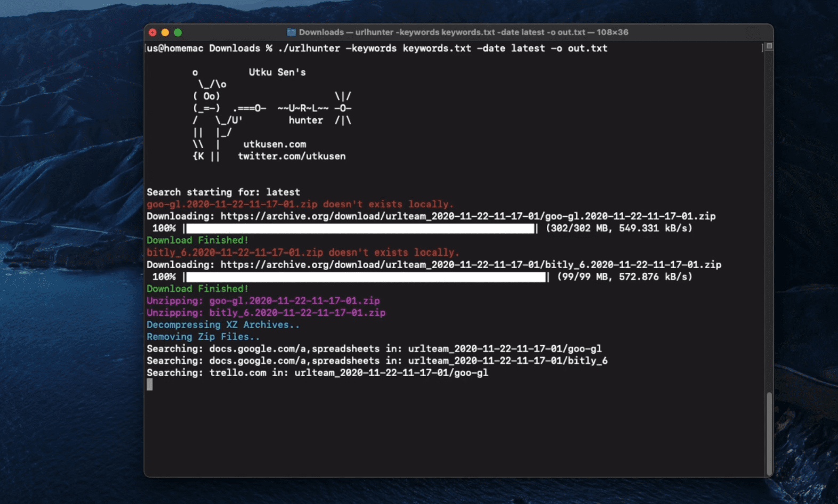The height and width of the screenshot is (504, 838).
Task: Click the archive.org goo-gl download URL
Action: pos(468,216)
